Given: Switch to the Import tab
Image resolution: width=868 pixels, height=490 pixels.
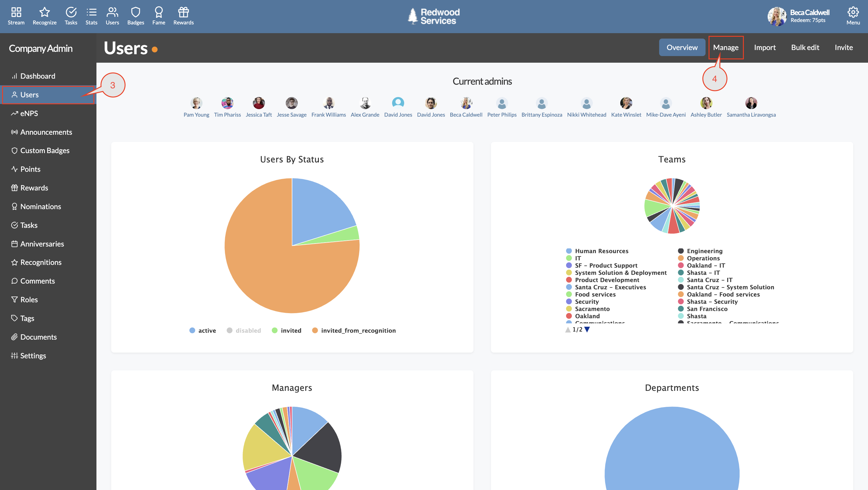Looking at the screenshot, I should point(765,47).
